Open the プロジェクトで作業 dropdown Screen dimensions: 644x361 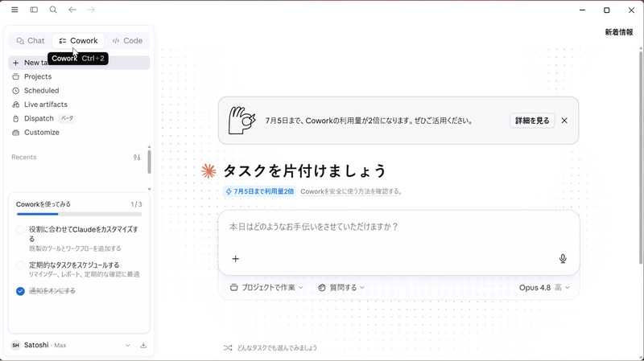pos(266,288)
